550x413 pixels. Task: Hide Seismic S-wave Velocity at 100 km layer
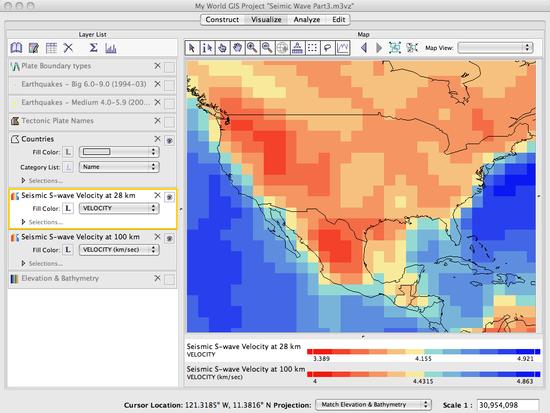coord(169,239)
